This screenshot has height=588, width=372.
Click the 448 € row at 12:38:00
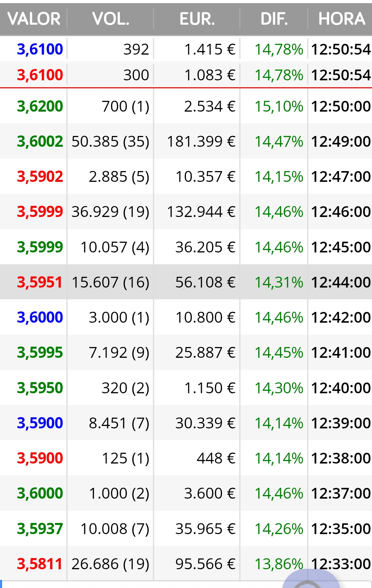tap(186, 458)
